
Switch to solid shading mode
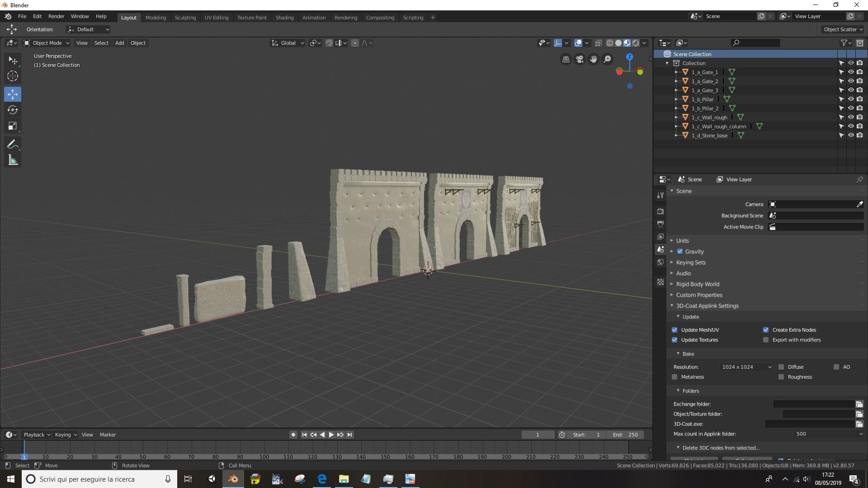[x=618, y=43]
